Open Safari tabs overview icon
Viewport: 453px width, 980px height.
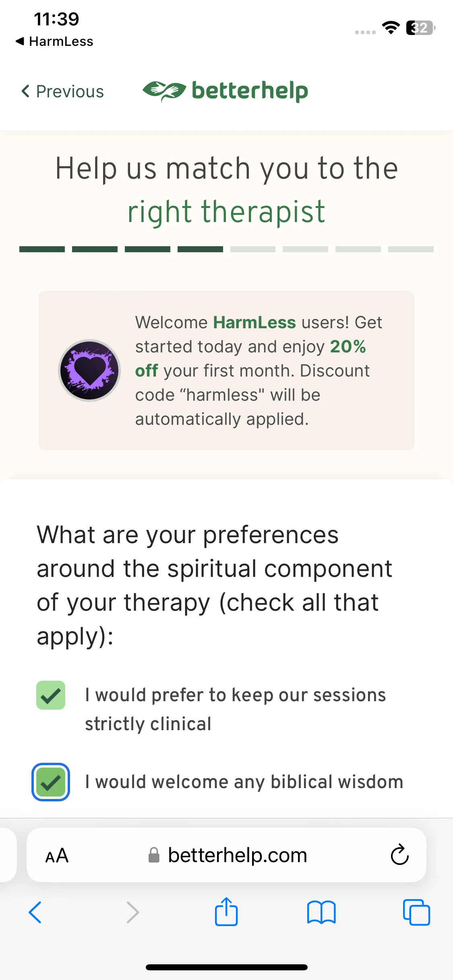(416, 912)
